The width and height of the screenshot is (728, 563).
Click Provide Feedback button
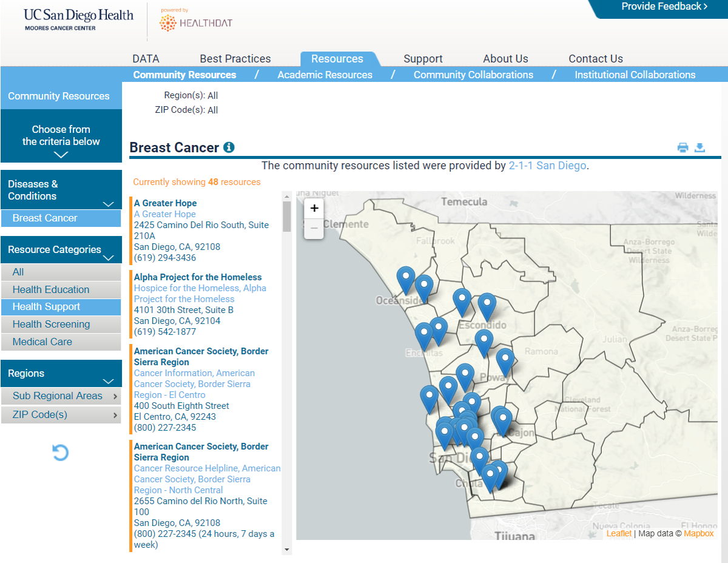point(664,7)
